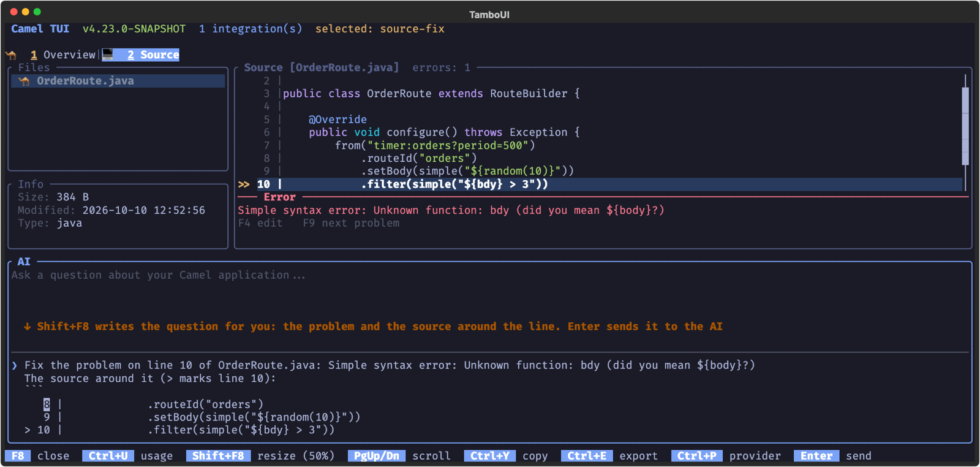This screenshot has height=467, width=980.
Task: Click the prompt chevron before 'Fix the problem'
Action: pos(15,365)
